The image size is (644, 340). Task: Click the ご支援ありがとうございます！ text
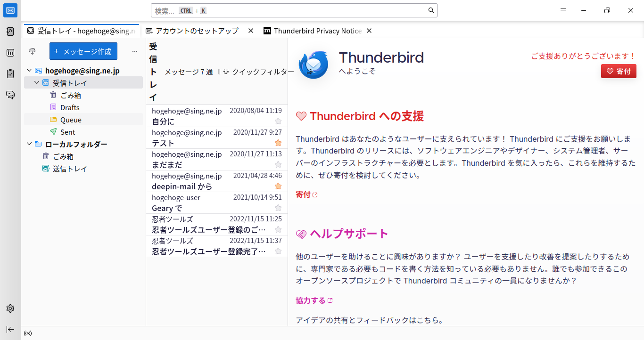(x=584, y=56)
